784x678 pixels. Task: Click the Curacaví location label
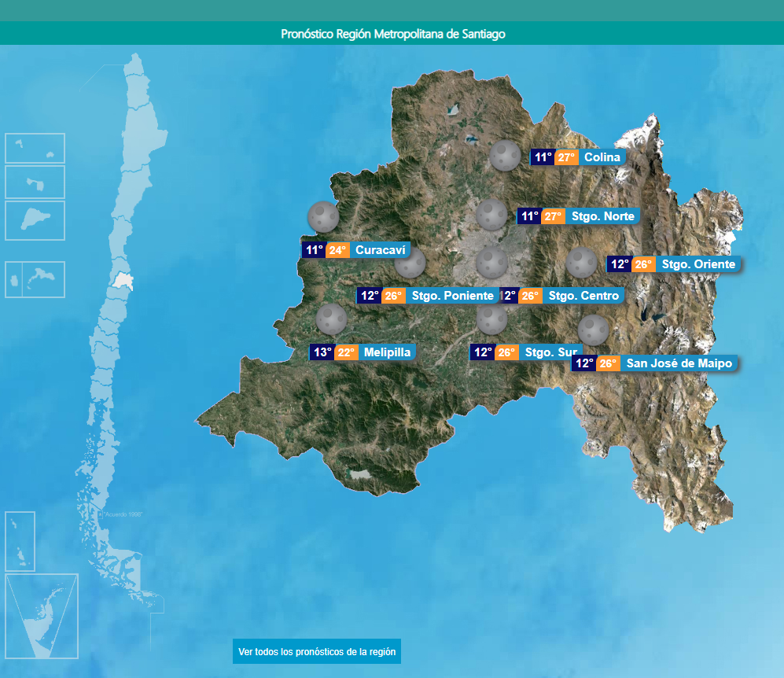[381, 250]
